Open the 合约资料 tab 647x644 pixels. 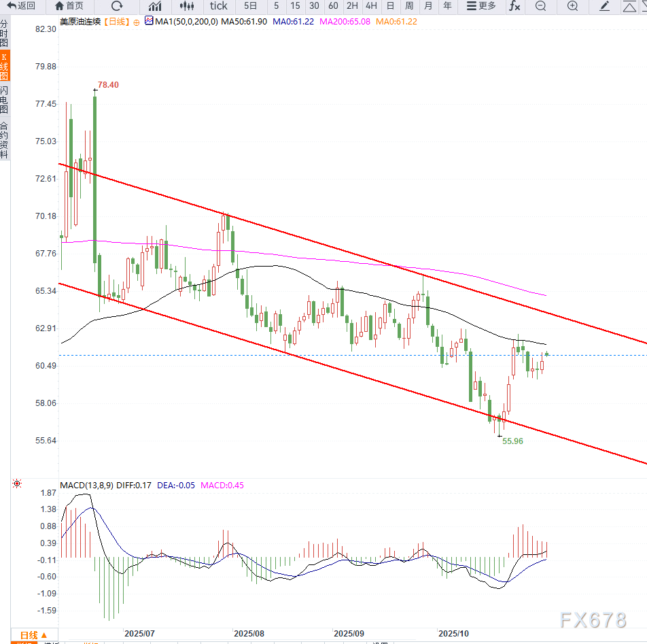pyautogui.click(x=5, y=140)
